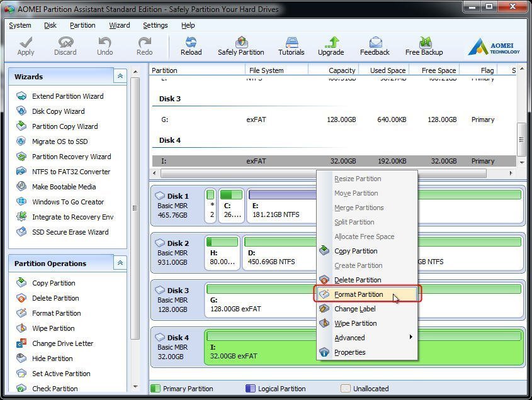This screenshot has width=532, height=400.
Task: Open the Help menu
Action: coord(188,25)
